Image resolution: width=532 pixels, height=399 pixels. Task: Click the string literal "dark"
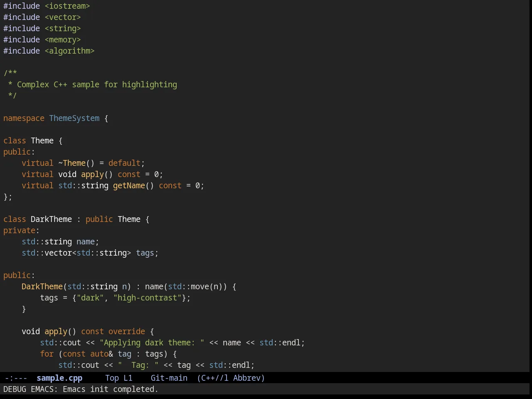pos(90,298)
